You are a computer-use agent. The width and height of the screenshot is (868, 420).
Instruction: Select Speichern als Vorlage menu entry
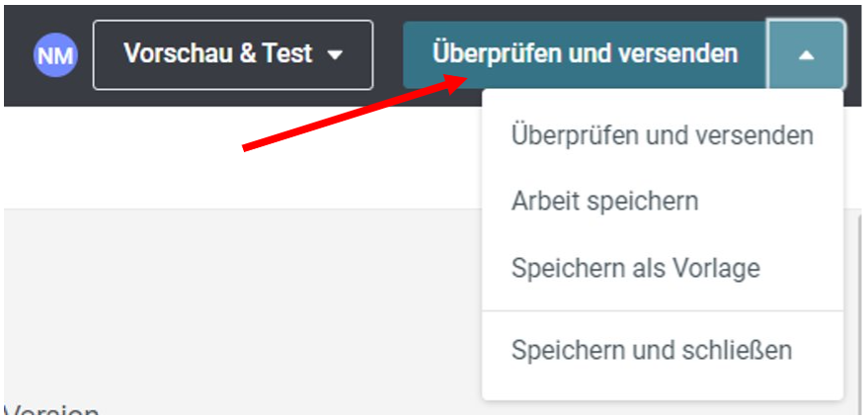[x=662, y=268]
